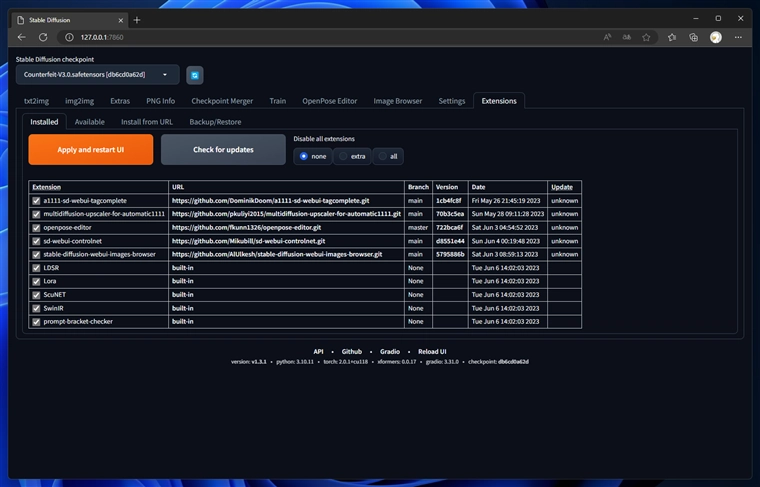Uncheck prompt-bracket-checker extension
The width and height of the screenshot is (760, 487).
tap(36, 322)
